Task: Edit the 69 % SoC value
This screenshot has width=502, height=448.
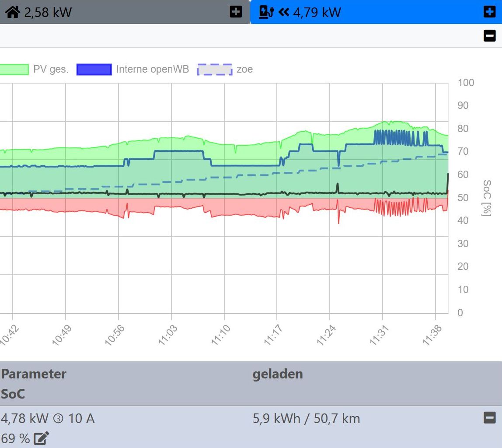Action: coord(42,438)
